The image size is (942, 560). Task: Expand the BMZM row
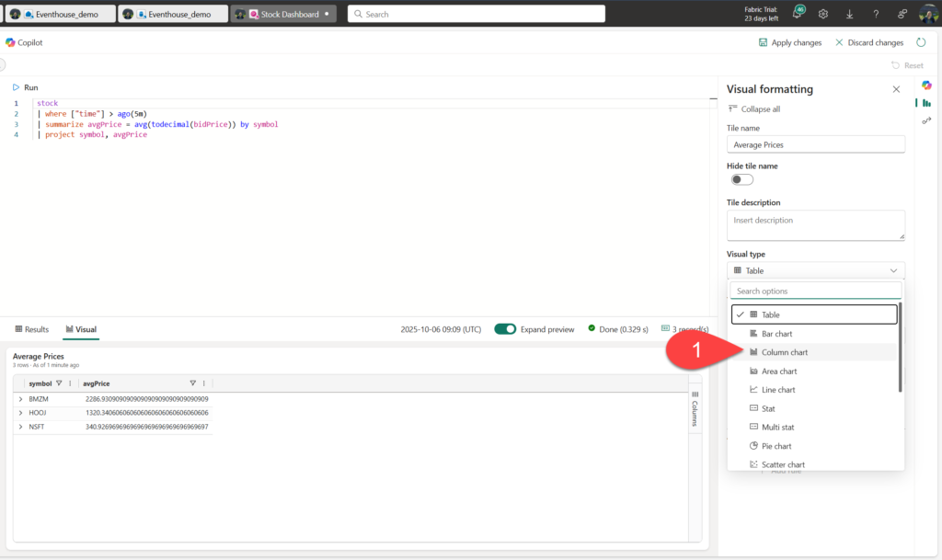coord(20,399)
